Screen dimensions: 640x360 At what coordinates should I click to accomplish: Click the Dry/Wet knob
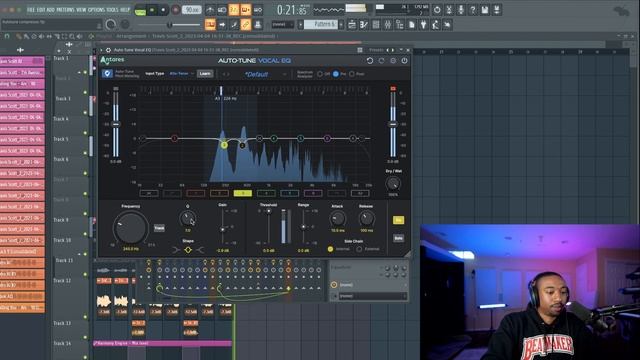[393, 184]
